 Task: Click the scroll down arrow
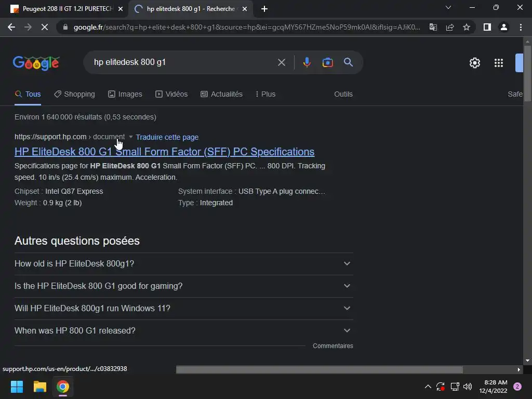point(527,361)
